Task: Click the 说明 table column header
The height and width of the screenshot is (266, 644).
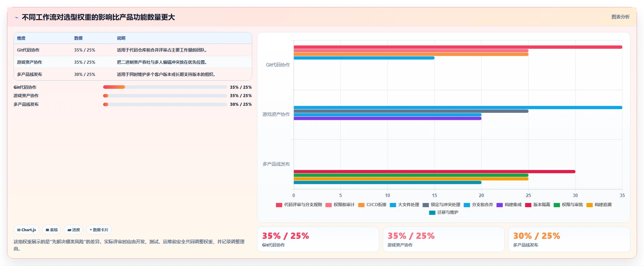Action: pyautogui.click(x=121, y=38)
